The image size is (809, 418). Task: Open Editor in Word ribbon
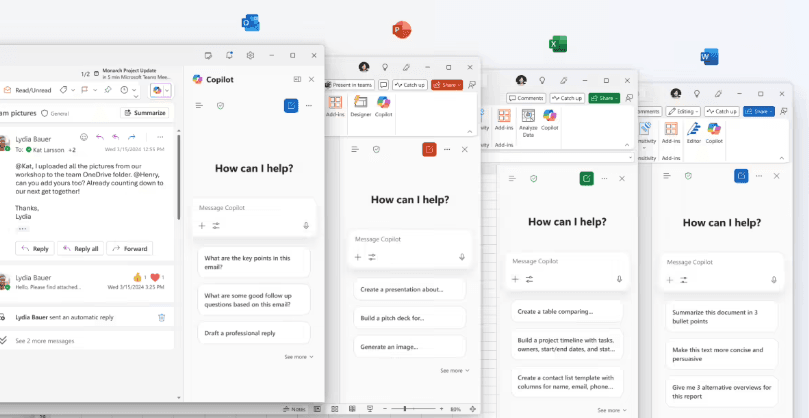[694, 133]
